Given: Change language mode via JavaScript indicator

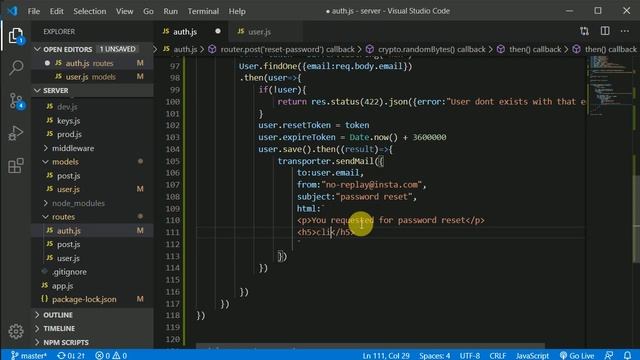Looking at the screenshot, I should coord(532,356).
